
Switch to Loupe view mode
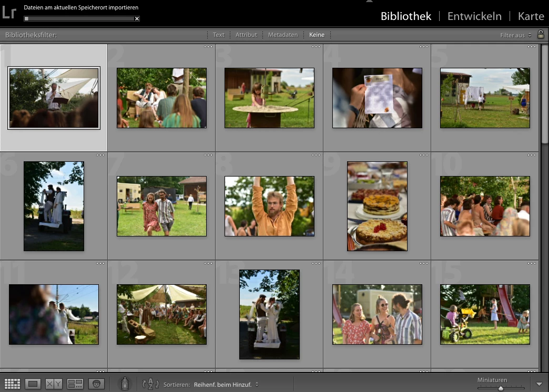coord(33,384)
